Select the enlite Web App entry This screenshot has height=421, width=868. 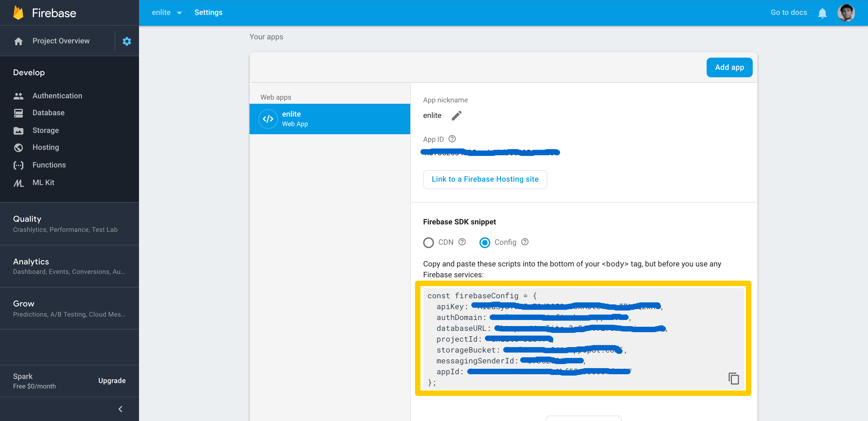(x=330, y=119)
